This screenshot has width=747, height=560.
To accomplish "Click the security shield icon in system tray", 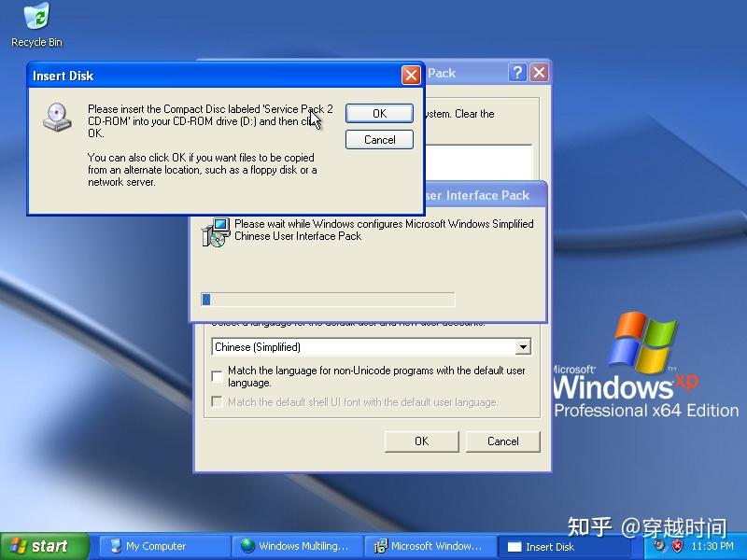I will coord(676,546).
